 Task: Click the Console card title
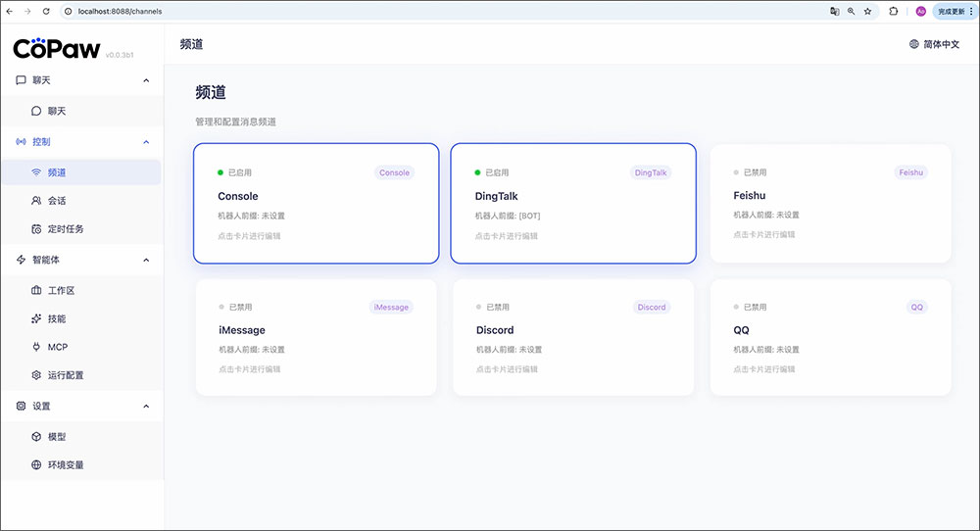238,196
